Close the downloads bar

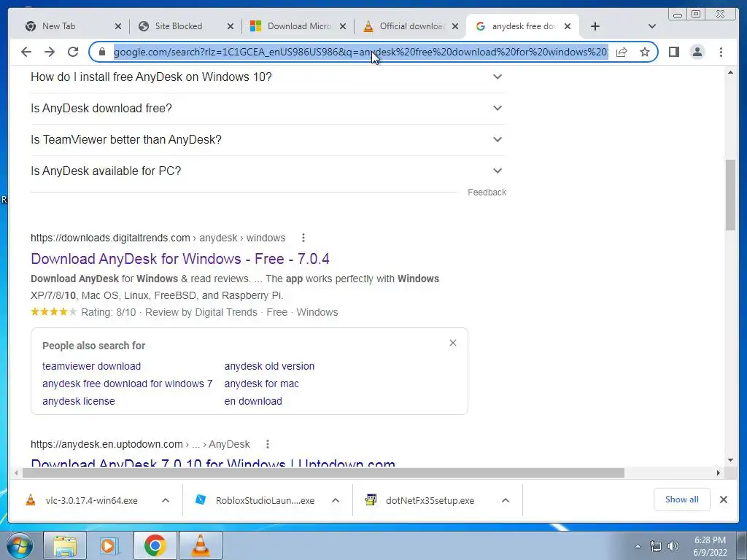[723, 499]
